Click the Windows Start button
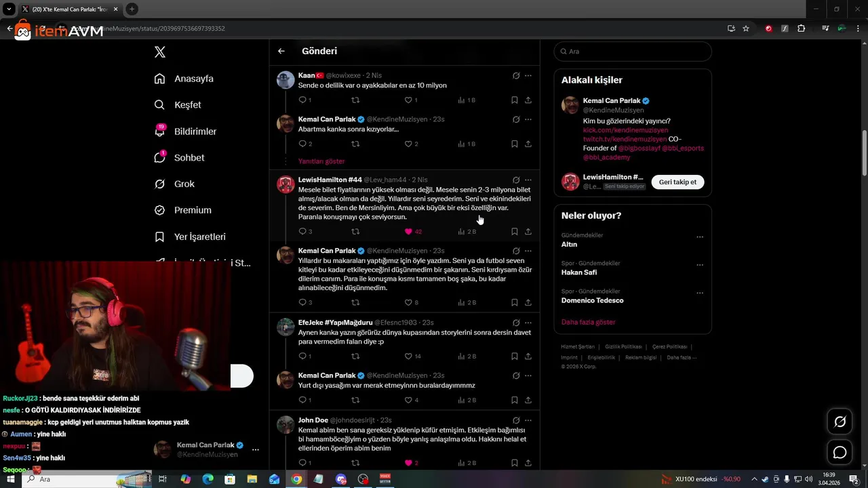Screen dimensions: 868x488 10,479
